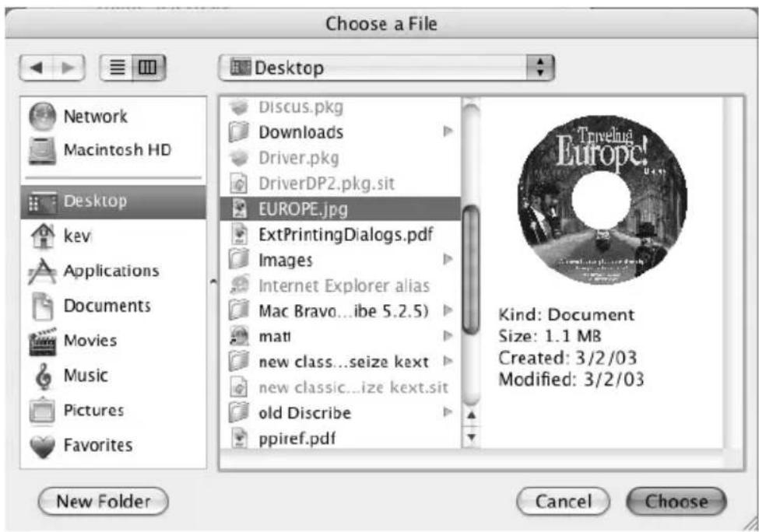Switch to list view
The image size is (759, 532).
[117, 68]
